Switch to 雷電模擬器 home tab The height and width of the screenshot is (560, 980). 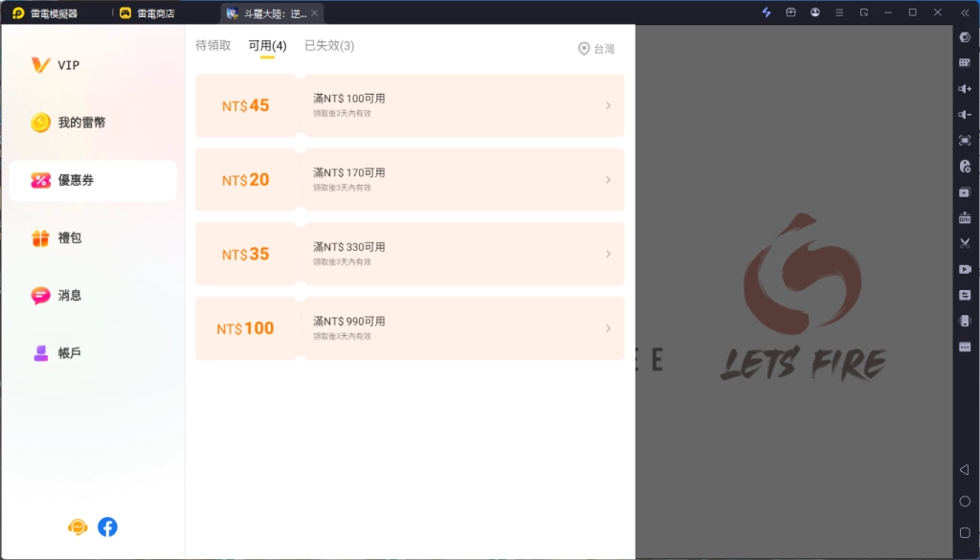(x=45, y=13)
